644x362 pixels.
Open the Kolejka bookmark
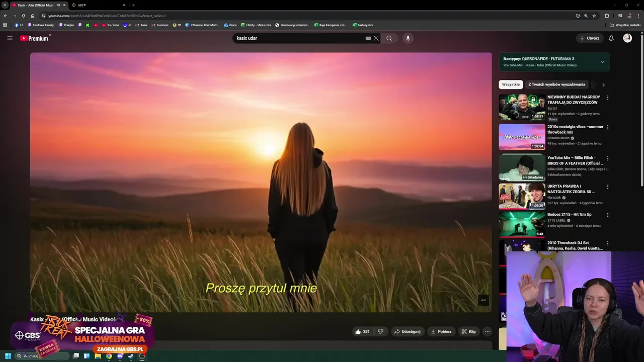point(66,25)
